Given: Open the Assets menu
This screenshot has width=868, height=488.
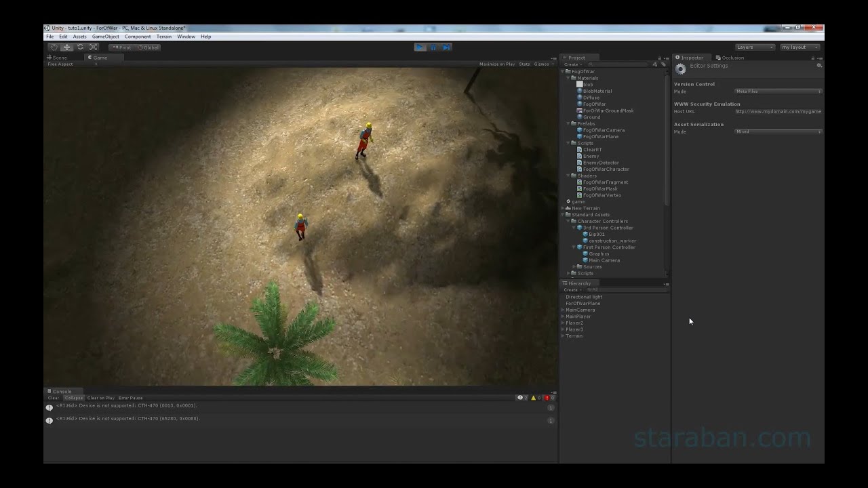Looking at the screenshot, I should [x=79, y=37].
